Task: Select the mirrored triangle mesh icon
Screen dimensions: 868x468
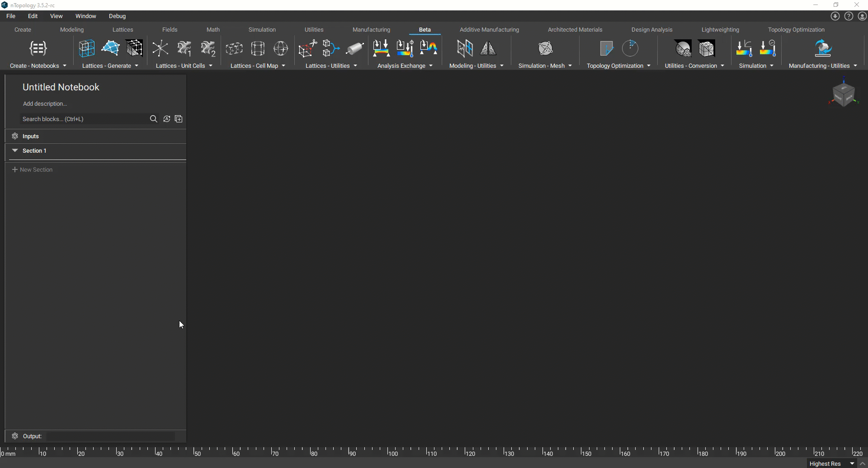Action: [x=488, y=48]
